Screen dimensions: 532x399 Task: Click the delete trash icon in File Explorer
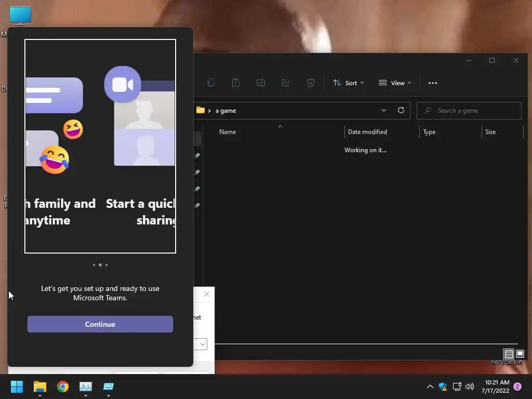click(311, 83)
